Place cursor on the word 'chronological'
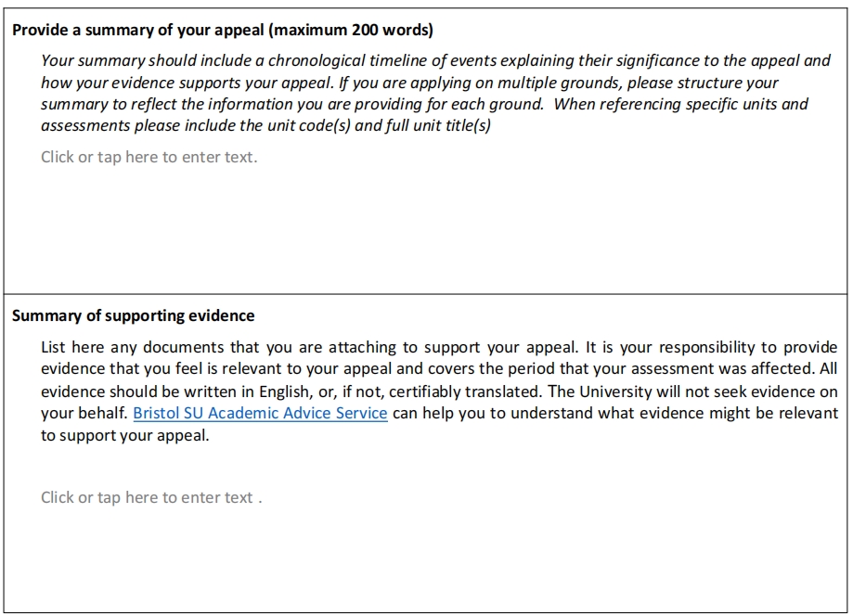Screen dimensions: 853x616 coord(313,60)
